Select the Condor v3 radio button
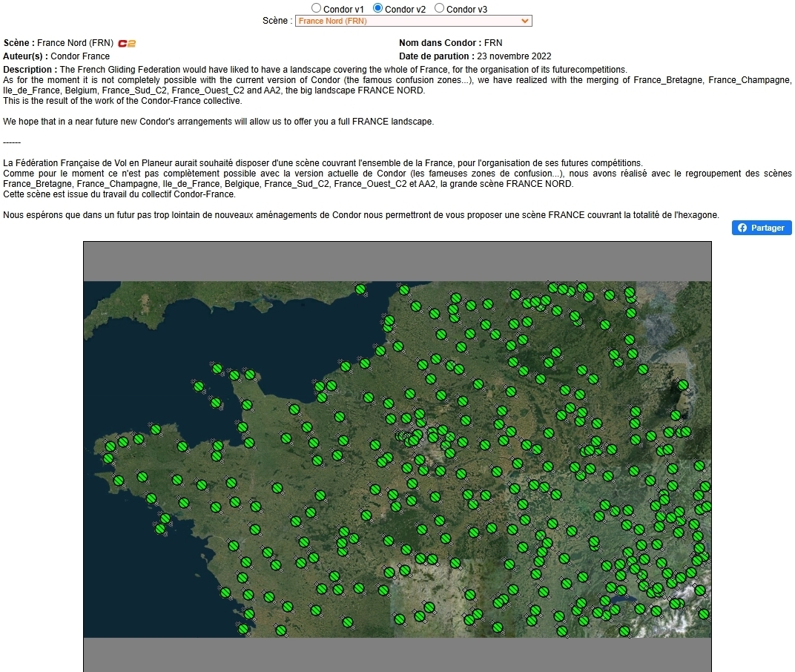The image size is (795, 672). pyautogui.click(x=440, y=8)
